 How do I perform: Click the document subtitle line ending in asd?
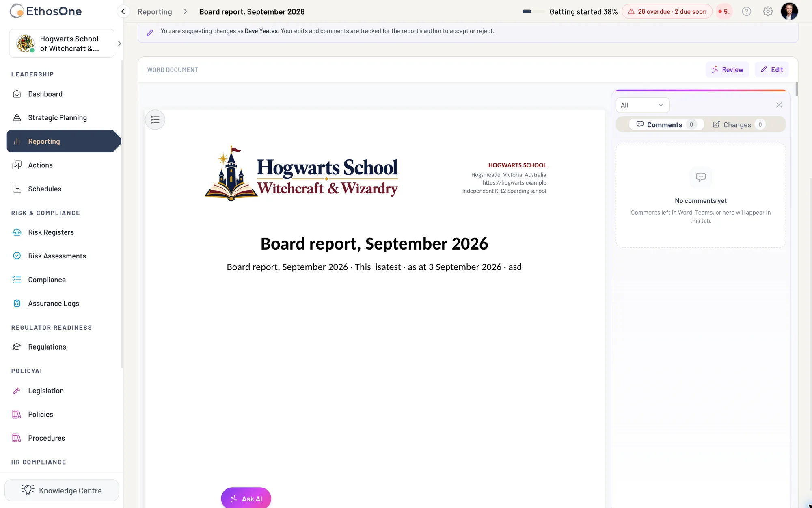374,267
